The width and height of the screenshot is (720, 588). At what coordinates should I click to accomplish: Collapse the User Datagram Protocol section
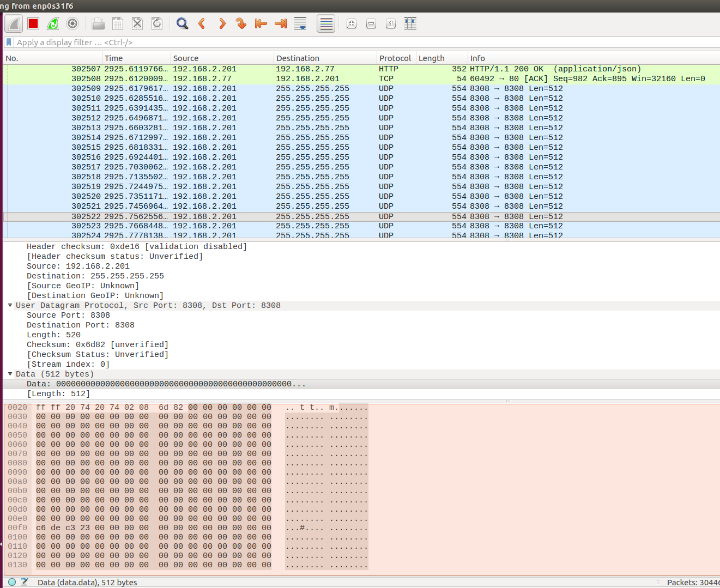point(10,305)
